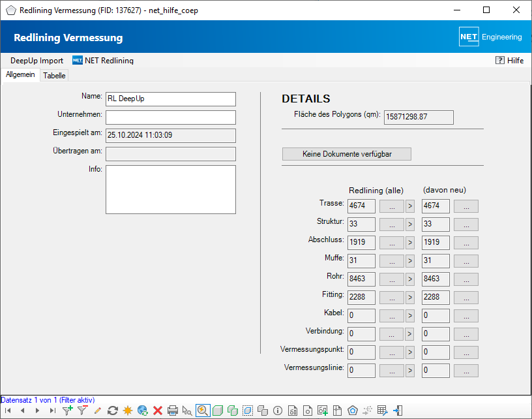
Task: Click the Trasse > arrow button
Action: pyautogui.click(x=410, y=206)
